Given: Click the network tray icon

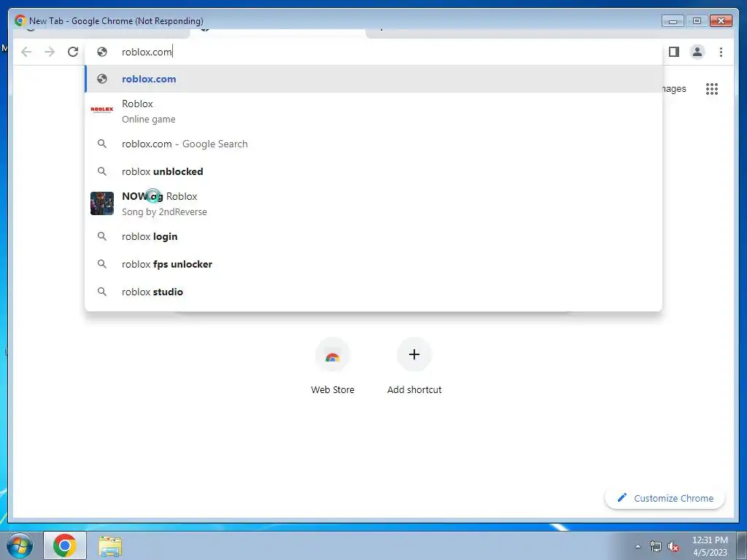Looking at the screenshot, I should coord(656,547).
